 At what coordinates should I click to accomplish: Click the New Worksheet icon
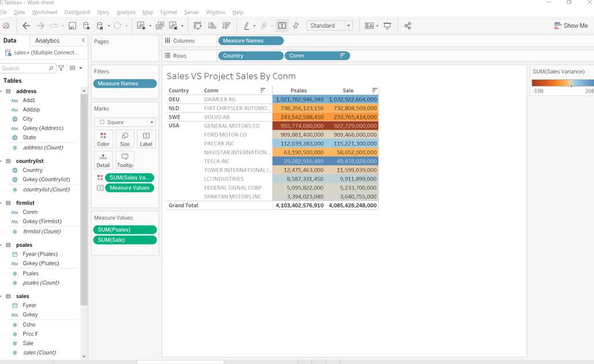pyautogui.click(x=141, y=26)
